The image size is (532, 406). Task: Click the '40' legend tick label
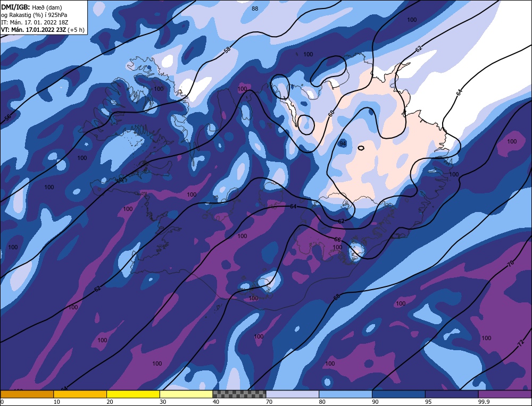tap(216, 402)
